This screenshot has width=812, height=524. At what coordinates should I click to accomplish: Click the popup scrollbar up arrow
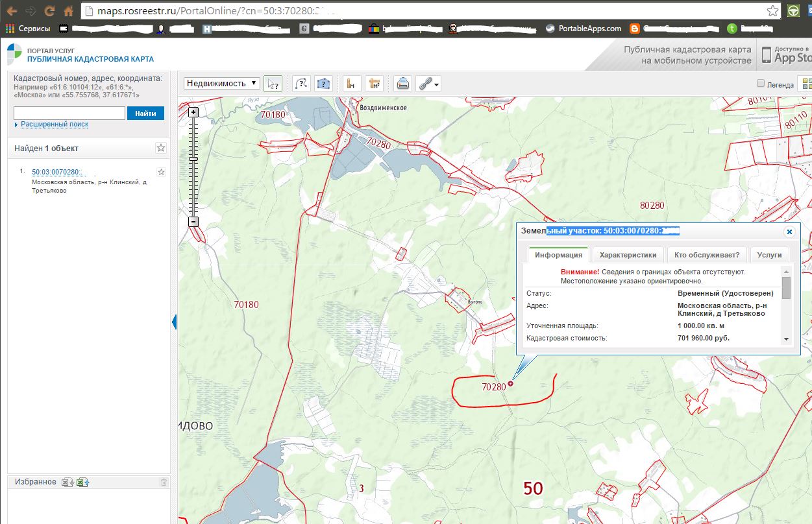click(x=786, y=271)
